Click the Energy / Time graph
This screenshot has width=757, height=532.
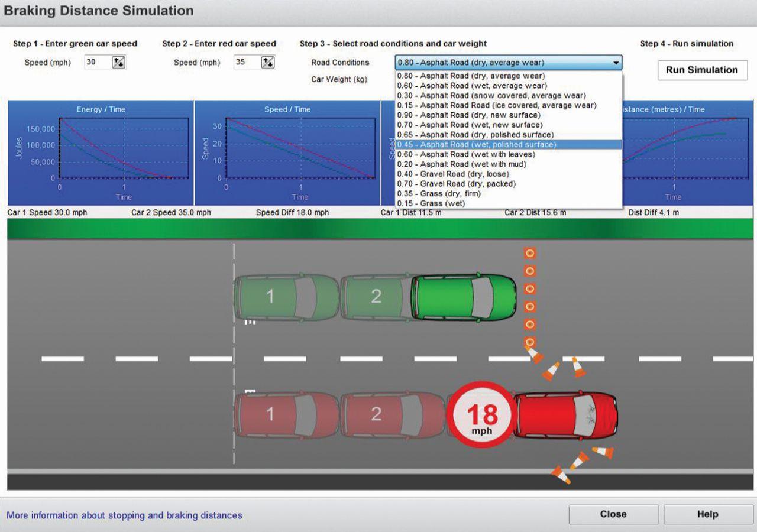coord(101,153)
